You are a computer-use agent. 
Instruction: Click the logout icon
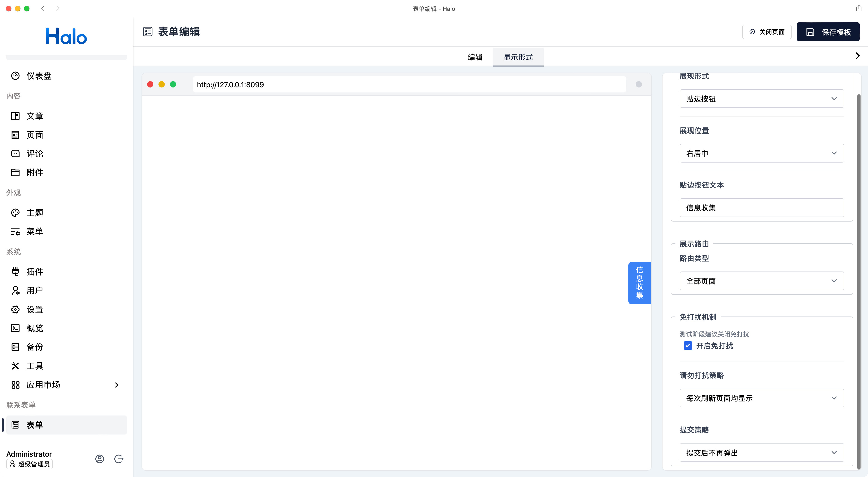click(x=119, y=458)
